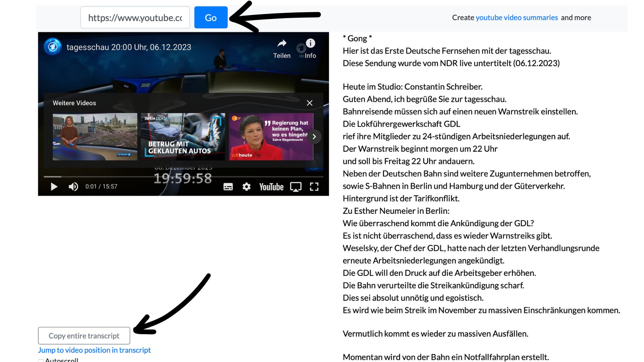The image size is (644, 362).
Task: Click the mute/volume icon on player
Action: pos(73,186)
